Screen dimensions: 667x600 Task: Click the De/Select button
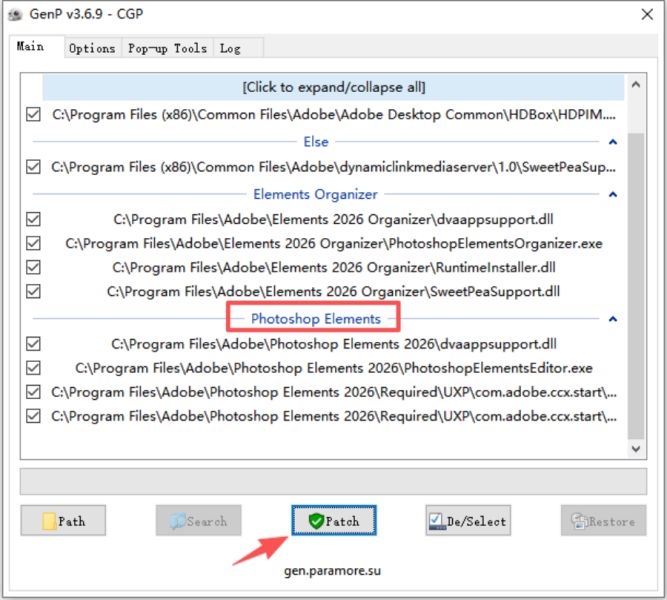[468, 520]
